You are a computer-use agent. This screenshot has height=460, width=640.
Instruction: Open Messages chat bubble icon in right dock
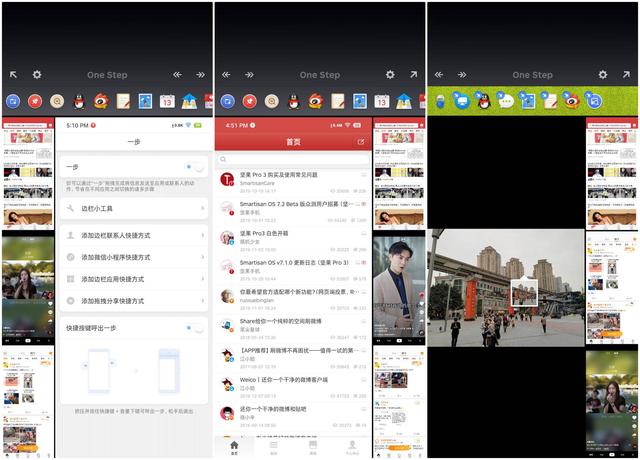tap(506, 101)
